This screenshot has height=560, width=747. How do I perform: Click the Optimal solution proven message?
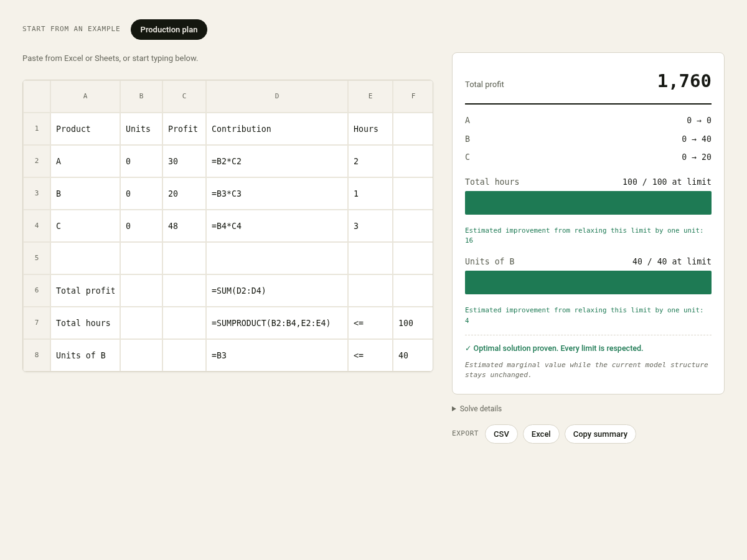point(554,348)
